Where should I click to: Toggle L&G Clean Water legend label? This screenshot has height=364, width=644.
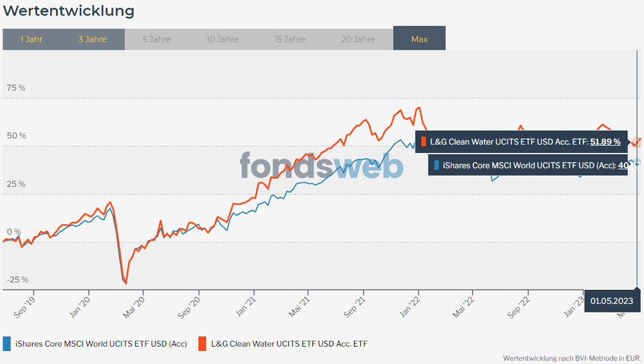pyautogui.click(x=289, y=343)
